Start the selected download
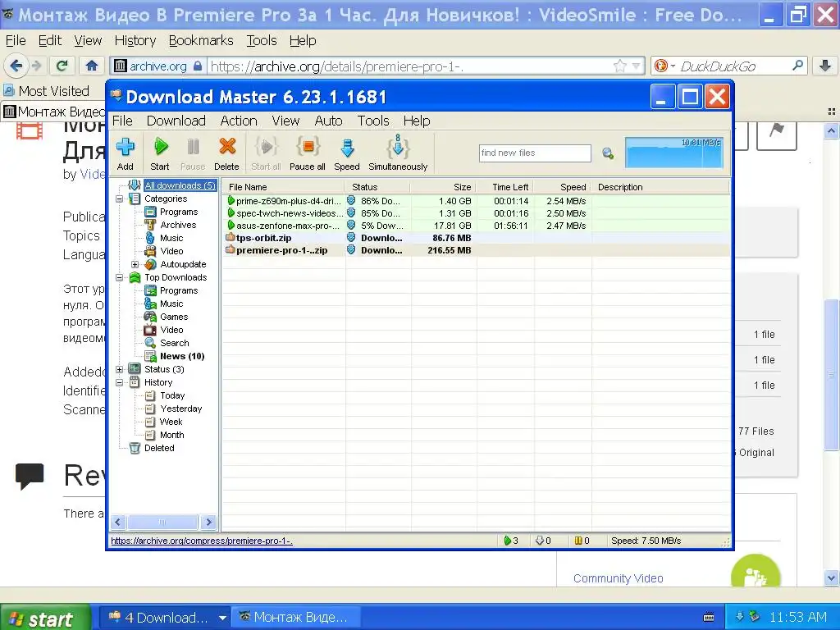 [x=160, y=153]
